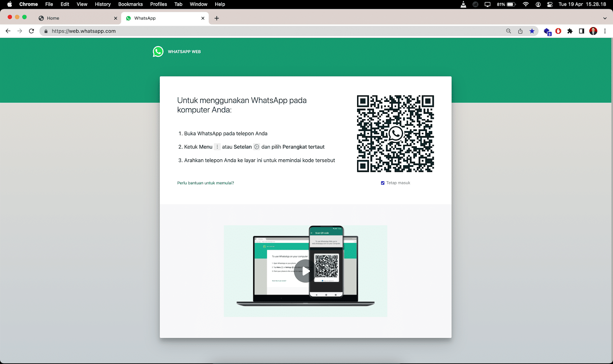Viewport: 613px width, 364px height.
Task: Open Chrome three-dot menu
Action: pos(605,31)
